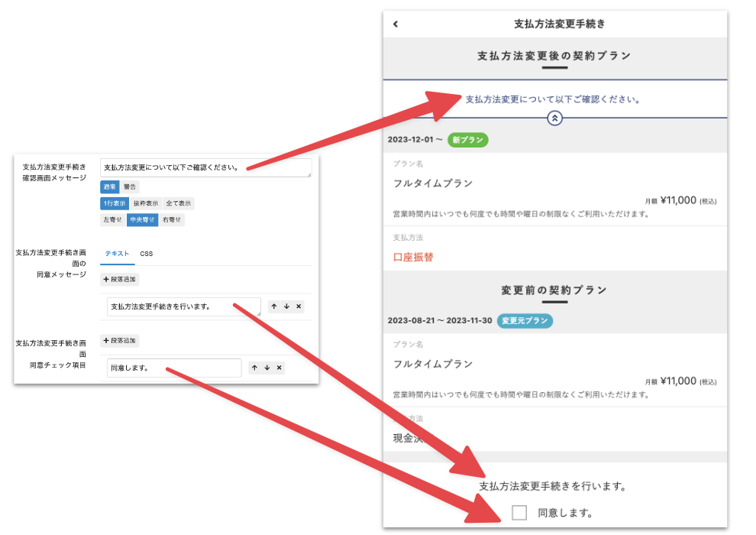756x535 pixels.
Task: Move the 支払方法変更手続きを行います paragraph down
Action: (286, 306)
